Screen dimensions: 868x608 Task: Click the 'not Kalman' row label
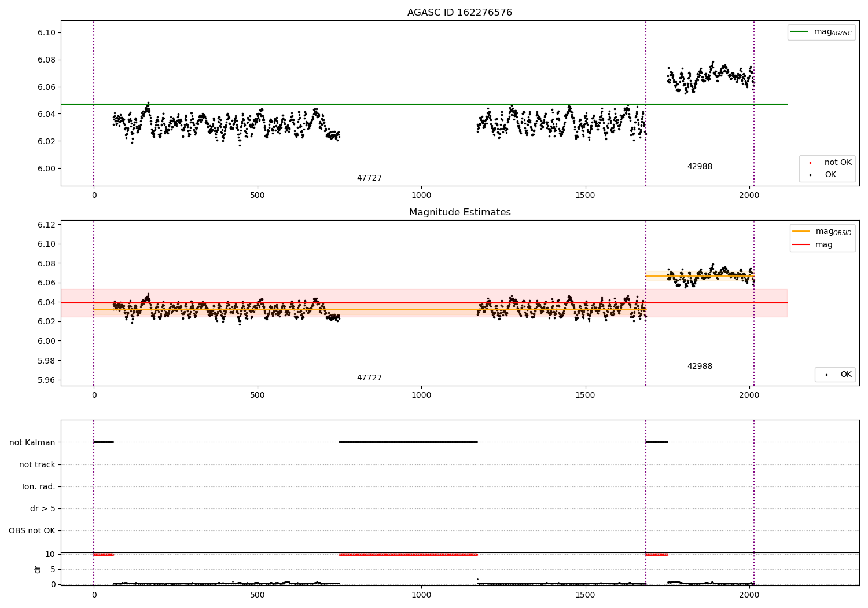[32, 442]
